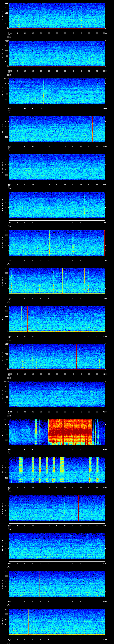Click the "43:00" end time label
The image size is (114, 644).
point(105,450)
